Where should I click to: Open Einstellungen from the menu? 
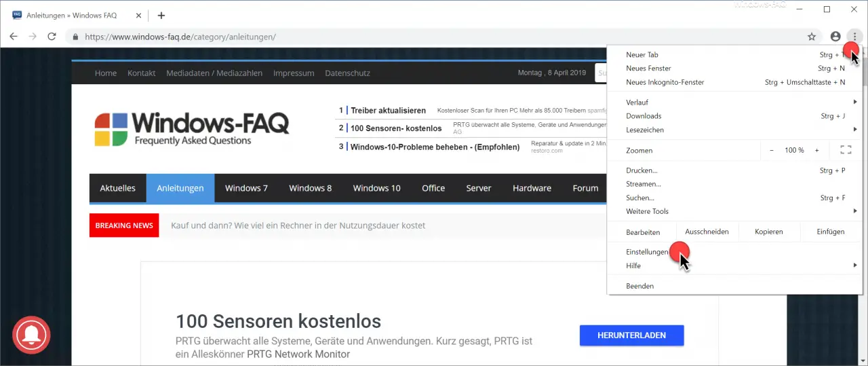[735, 252]
